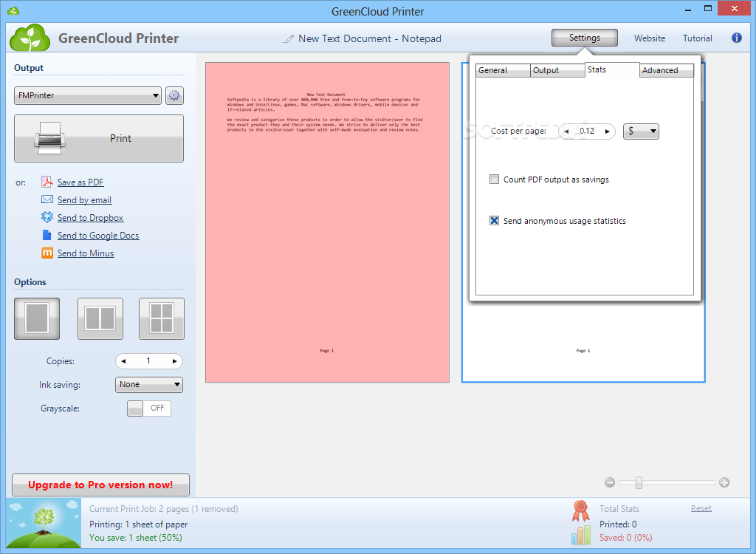
Task: Open the Website link
Action: (650, 38)
